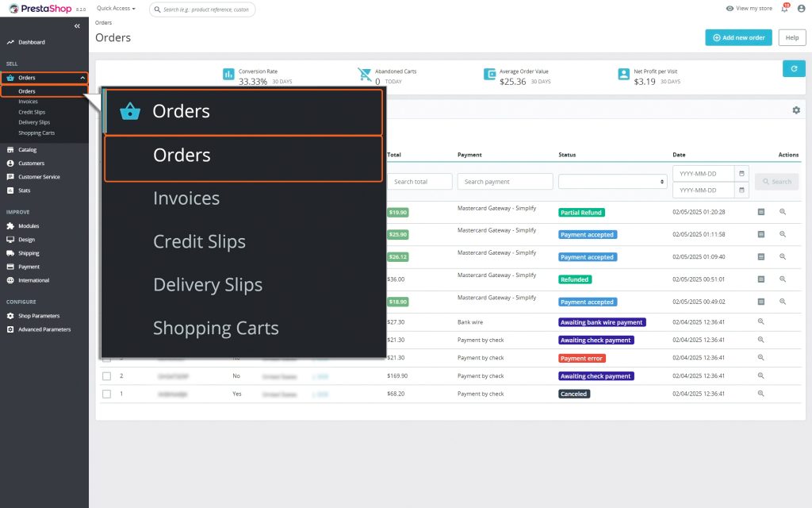Viewport: 812px width, 508px height.
Task: Sort by the Payment column header
Action: click(x=469, y=155)
